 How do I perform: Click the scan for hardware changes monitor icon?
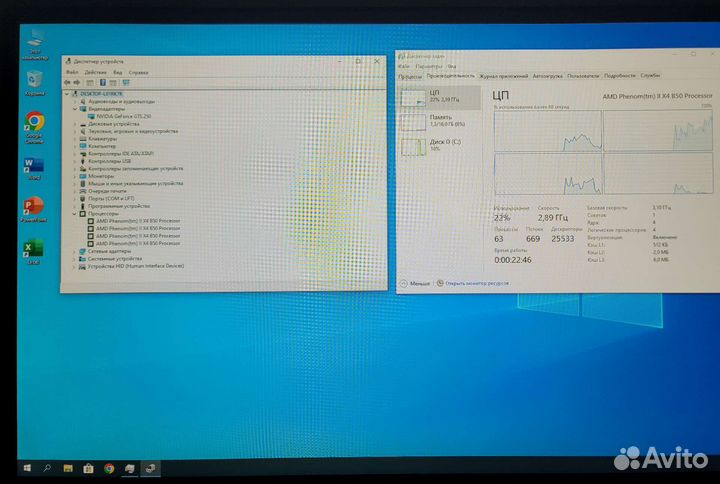point(126,83)
